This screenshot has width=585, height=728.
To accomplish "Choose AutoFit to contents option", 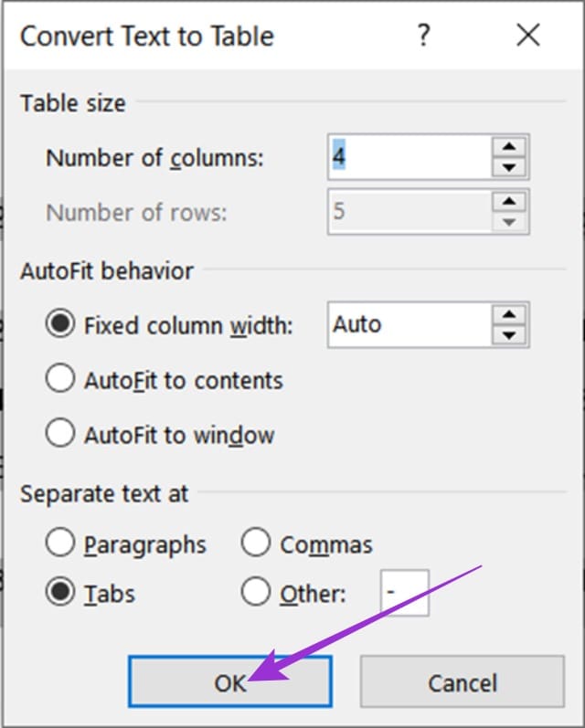I will point(60,378).
